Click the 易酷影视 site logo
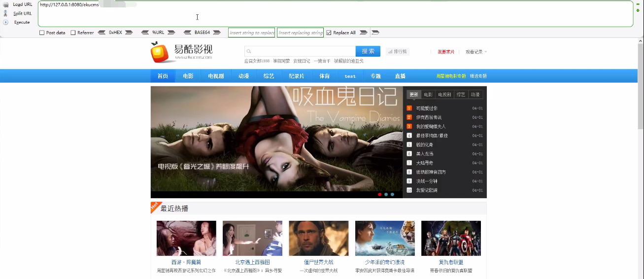The height and width of the screenshot is (279, 644). coord(181,52)
